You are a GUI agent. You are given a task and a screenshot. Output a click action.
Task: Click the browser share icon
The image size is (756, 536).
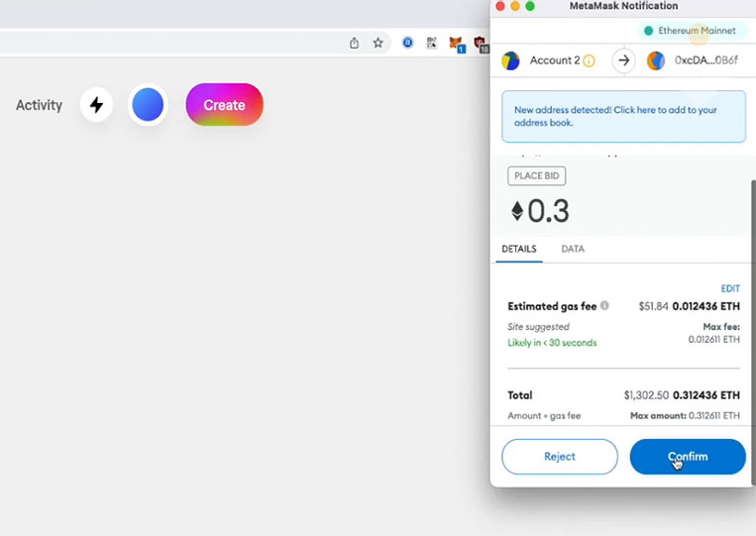click(x=354, y=43)
